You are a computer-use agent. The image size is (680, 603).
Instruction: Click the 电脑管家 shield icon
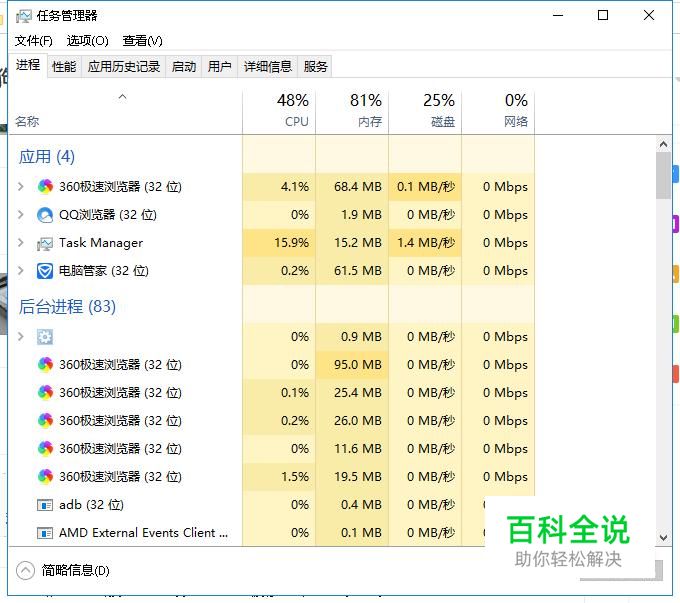coord(45,271)
